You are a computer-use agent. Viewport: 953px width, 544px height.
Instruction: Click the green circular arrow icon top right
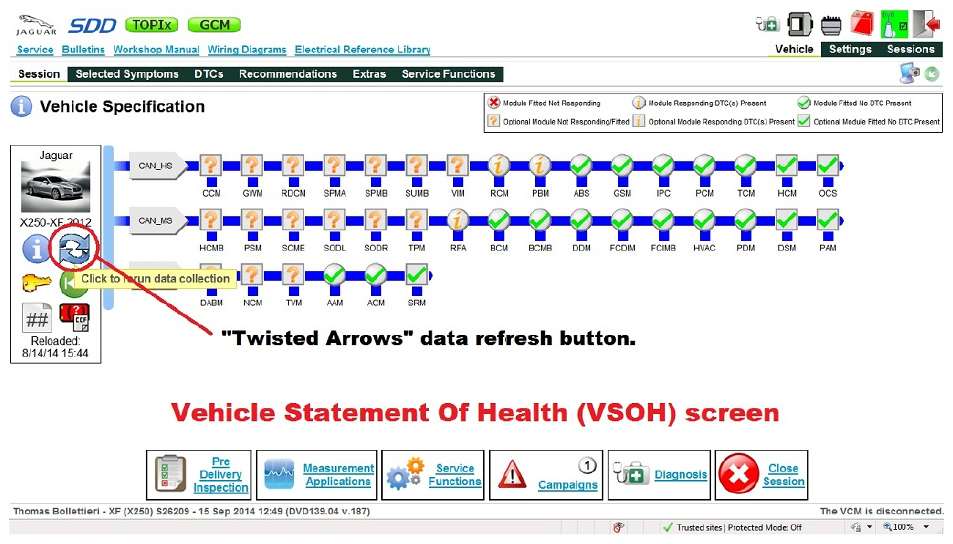click(x=932, y=74)
